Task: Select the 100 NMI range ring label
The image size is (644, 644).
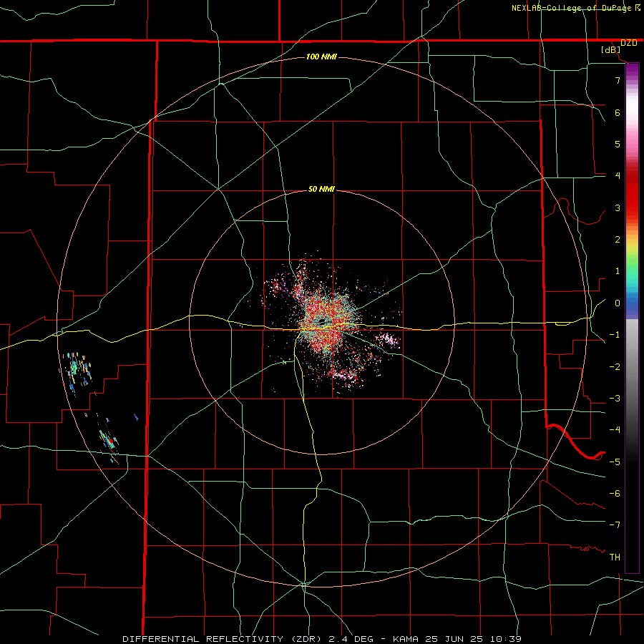Action: point(321,57)
